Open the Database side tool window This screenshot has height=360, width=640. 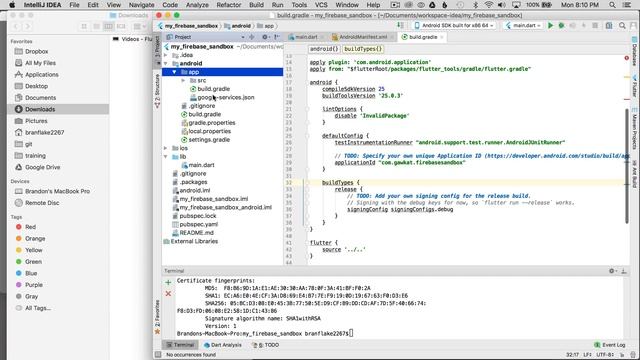click(x=634, y=52)
